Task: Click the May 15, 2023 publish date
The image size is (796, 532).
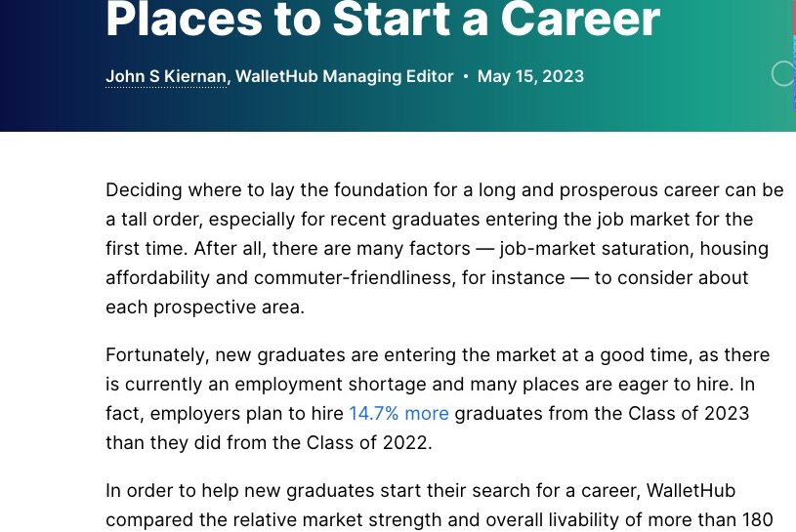Action: 530,76
